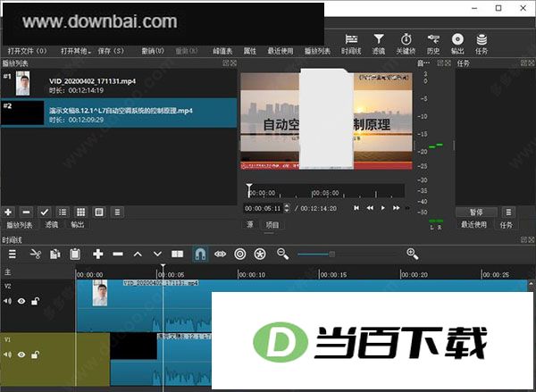Hide the V2 track eye icon
The image size is (536, 392).
21,301
